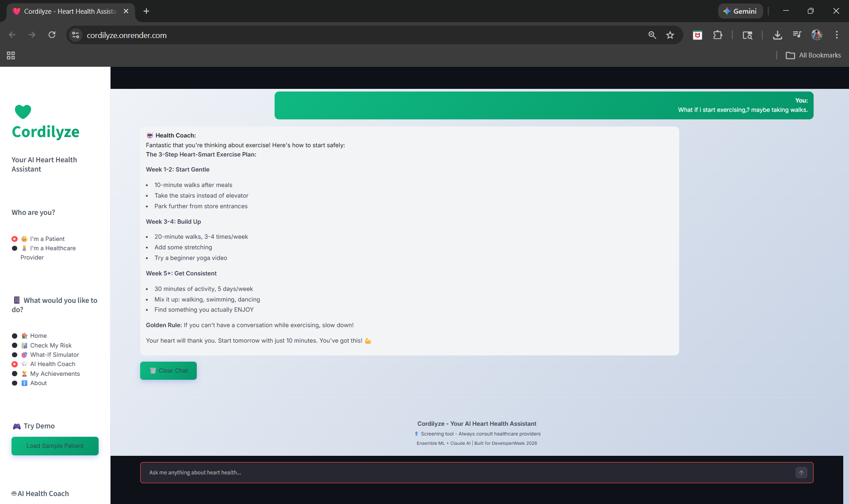Viewport: 849px width, 504px height.
Task: Open a new browser tab
Action: coord(146,11)
